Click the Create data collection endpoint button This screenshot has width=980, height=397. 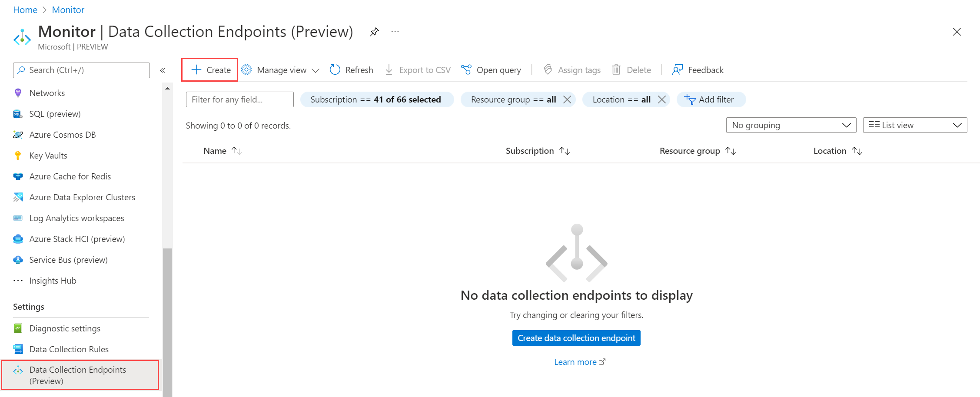576,337
